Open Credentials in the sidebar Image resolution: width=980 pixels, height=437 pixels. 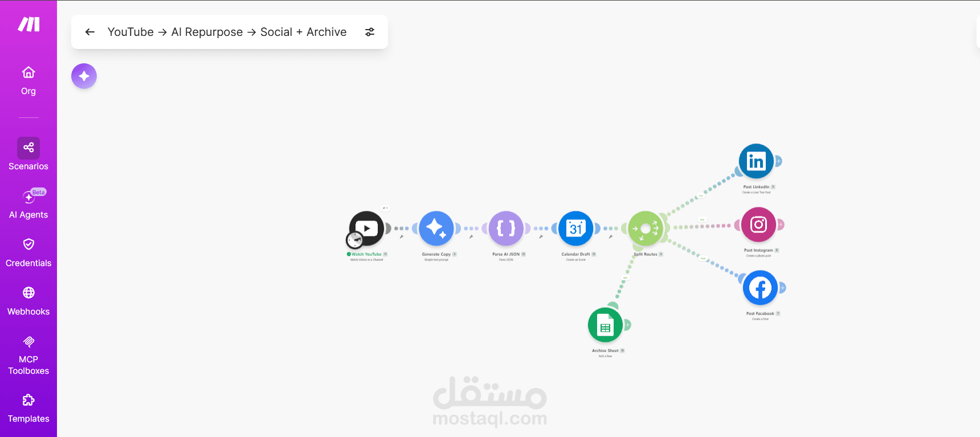(x=28, y=253)
